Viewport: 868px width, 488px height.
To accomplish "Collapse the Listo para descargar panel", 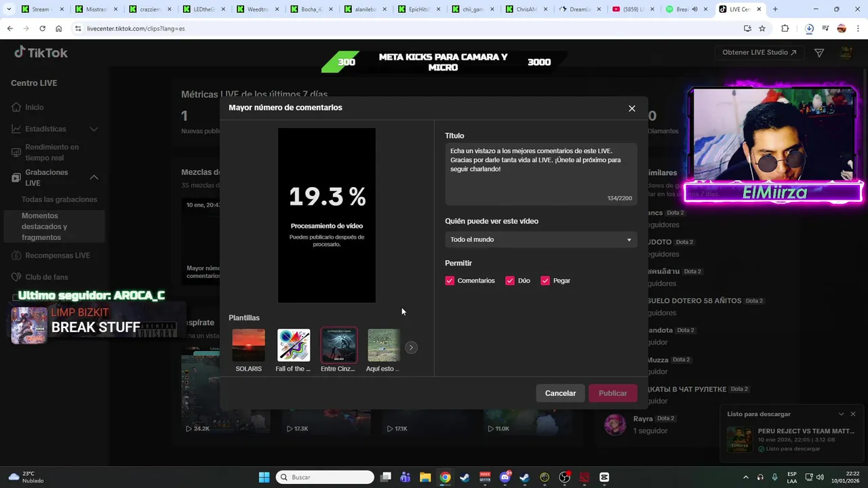I will (841, 414).
